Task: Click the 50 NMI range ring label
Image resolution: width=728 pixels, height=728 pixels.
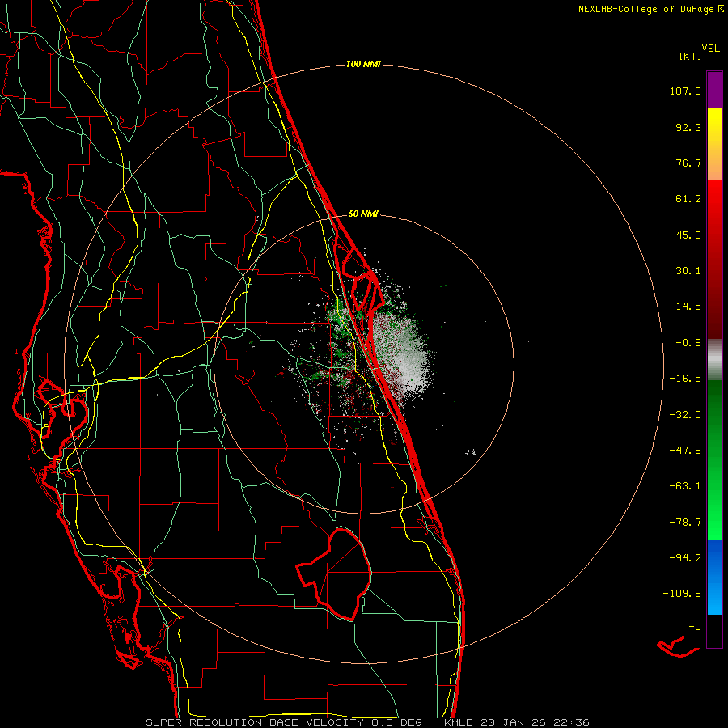Action: click(x=363, y=214)
